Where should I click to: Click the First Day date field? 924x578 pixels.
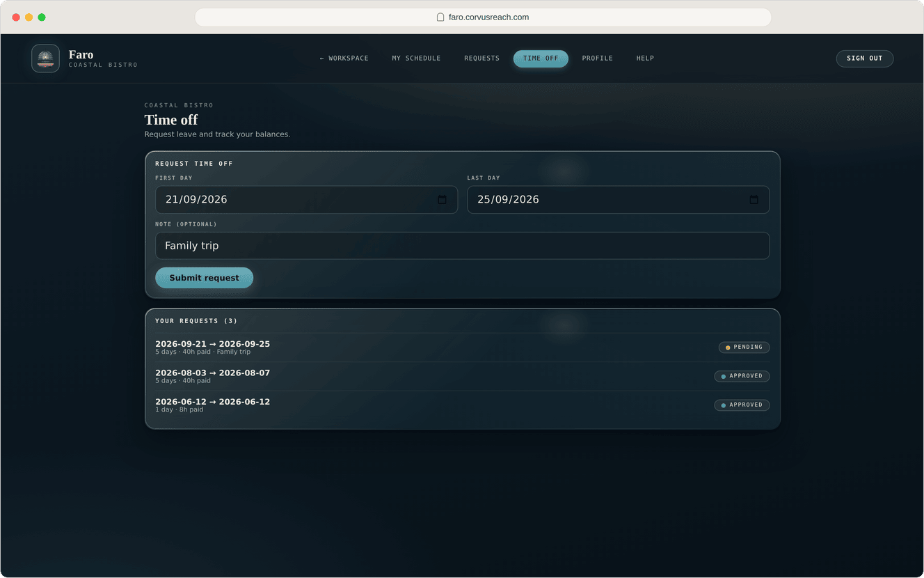point(307,200)
